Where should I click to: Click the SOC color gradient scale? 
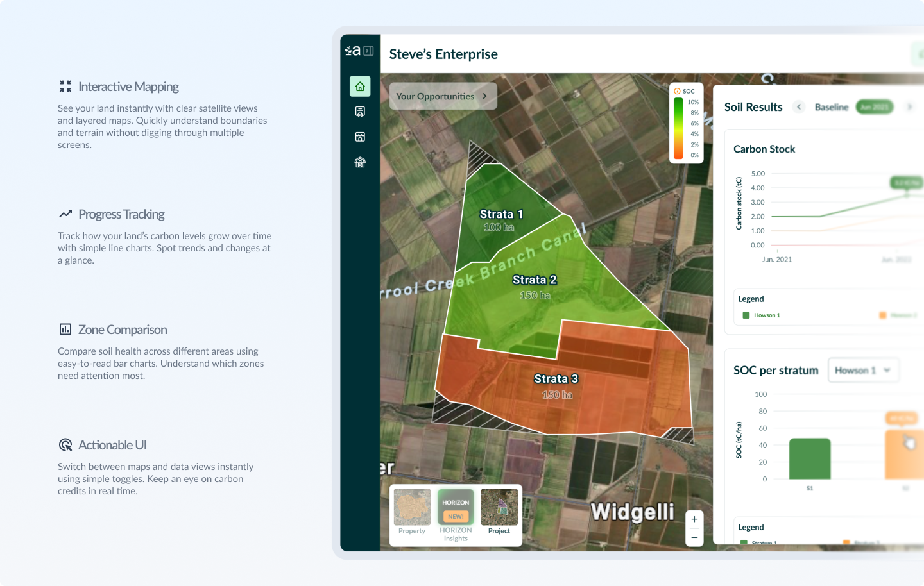click(x=678, y=128)
